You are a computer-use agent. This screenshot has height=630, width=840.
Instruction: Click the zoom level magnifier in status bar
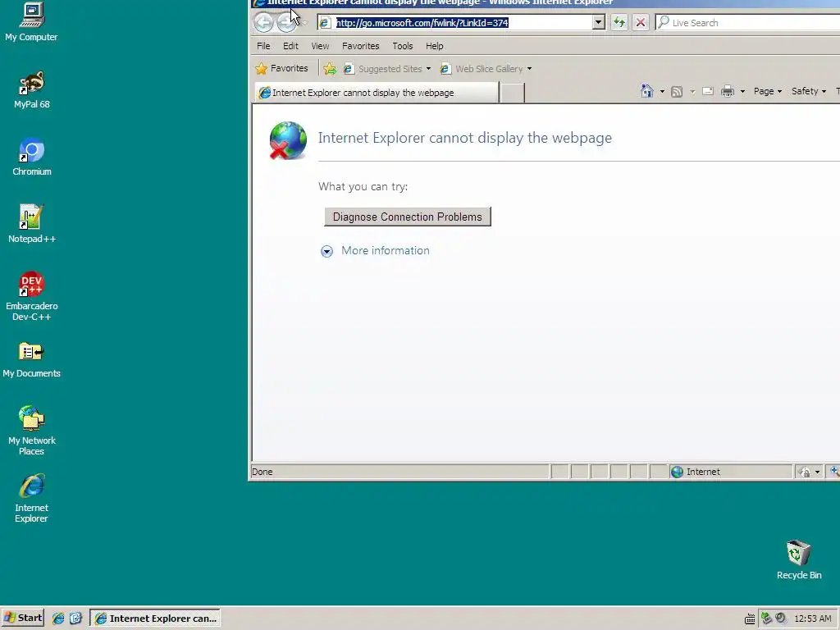click(x=834, y=472)
